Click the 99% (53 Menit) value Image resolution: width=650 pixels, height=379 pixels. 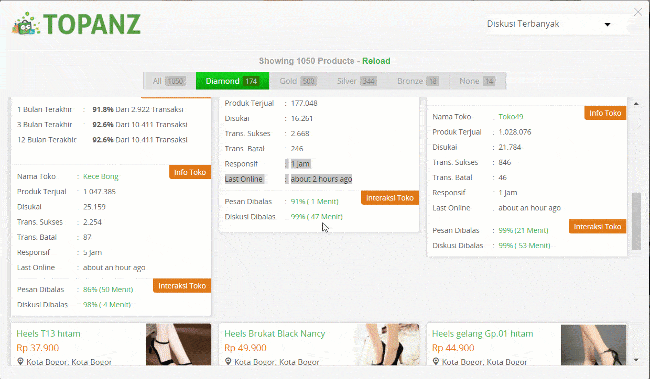[x=524, y=245]
